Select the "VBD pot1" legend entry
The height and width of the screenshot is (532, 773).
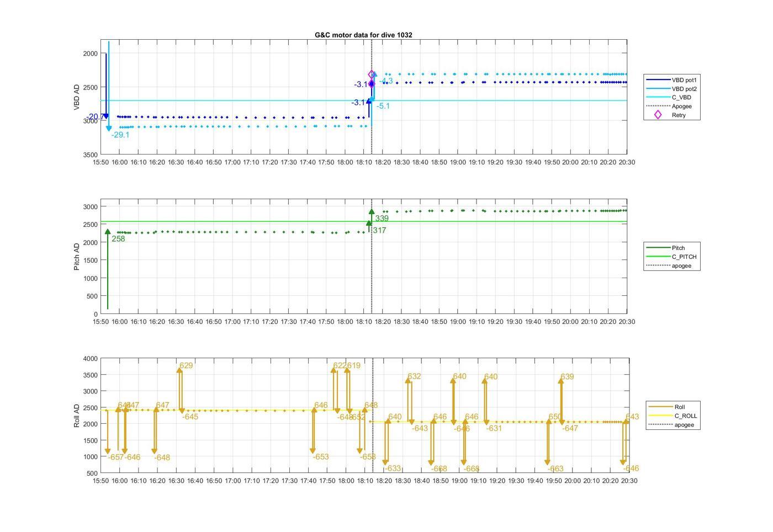[671, 80]
